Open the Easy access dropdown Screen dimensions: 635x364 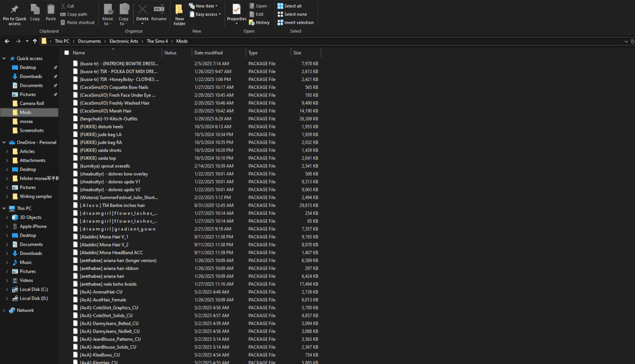click(205, 14)
